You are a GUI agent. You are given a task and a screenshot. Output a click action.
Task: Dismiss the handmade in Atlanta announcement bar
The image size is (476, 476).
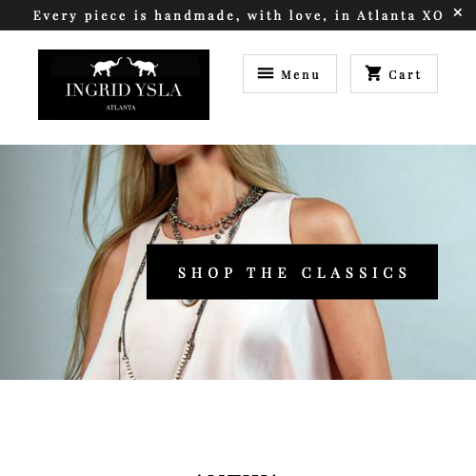click(458, 12)
